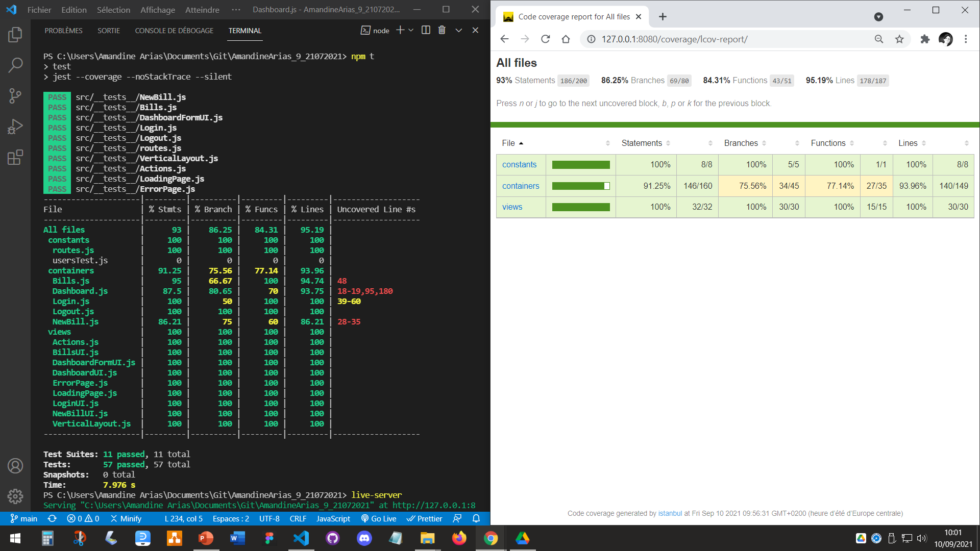Open the containers coverage folder link
Screen dimensions: 980x551
pos(521,186)
